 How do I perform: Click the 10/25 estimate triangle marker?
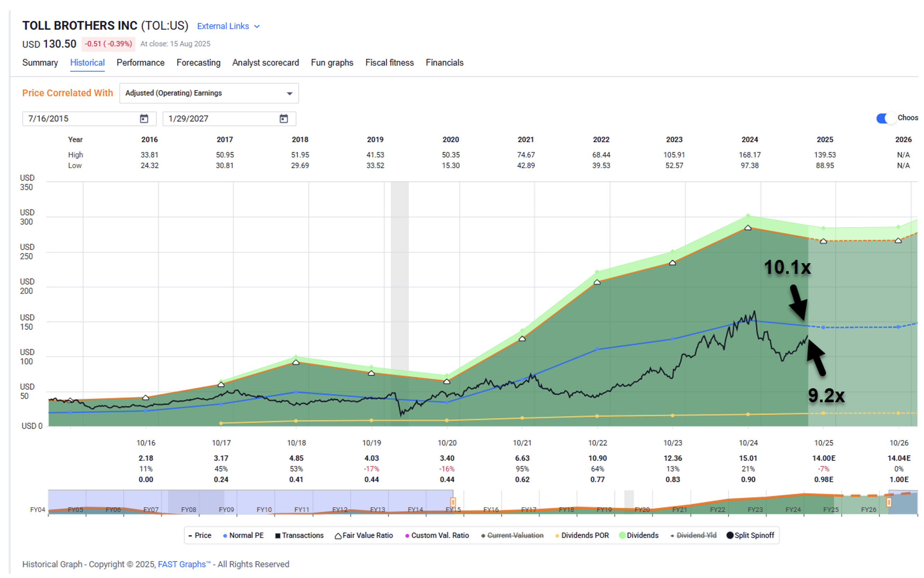823,241
